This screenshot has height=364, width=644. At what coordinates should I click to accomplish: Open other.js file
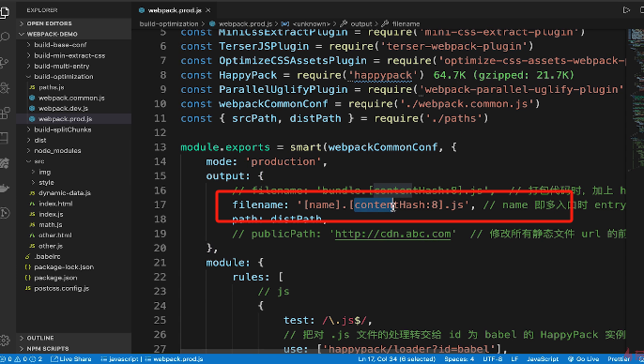[74, 246]
